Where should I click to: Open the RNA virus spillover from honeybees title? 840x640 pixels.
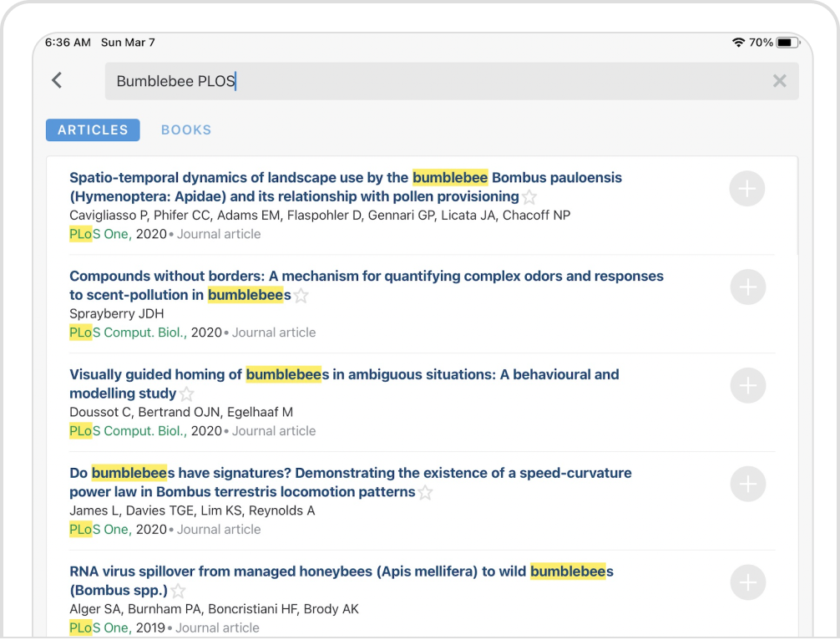point(342,581)
